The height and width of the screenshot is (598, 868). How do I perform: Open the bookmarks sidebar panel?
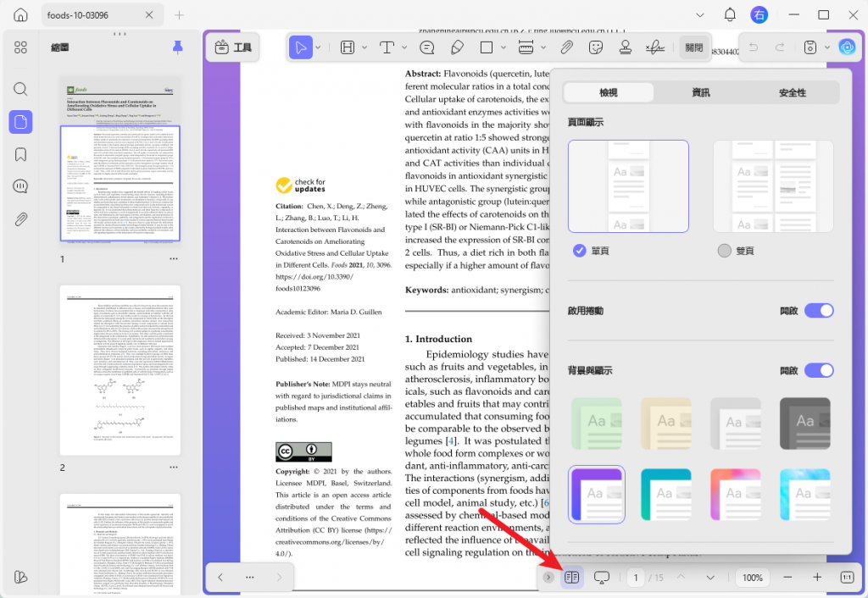(20, 154)
